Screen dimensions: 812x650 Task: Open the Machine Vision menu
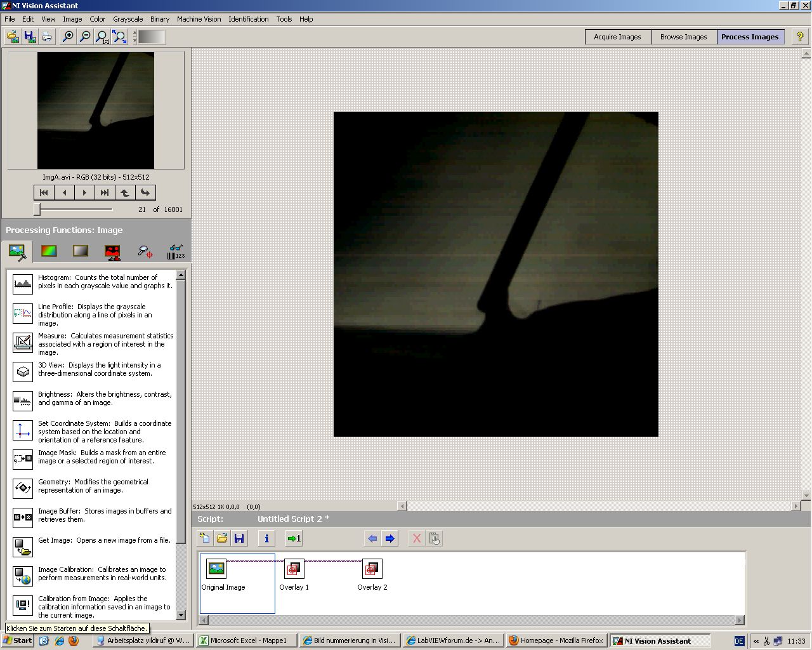[199, 19]
